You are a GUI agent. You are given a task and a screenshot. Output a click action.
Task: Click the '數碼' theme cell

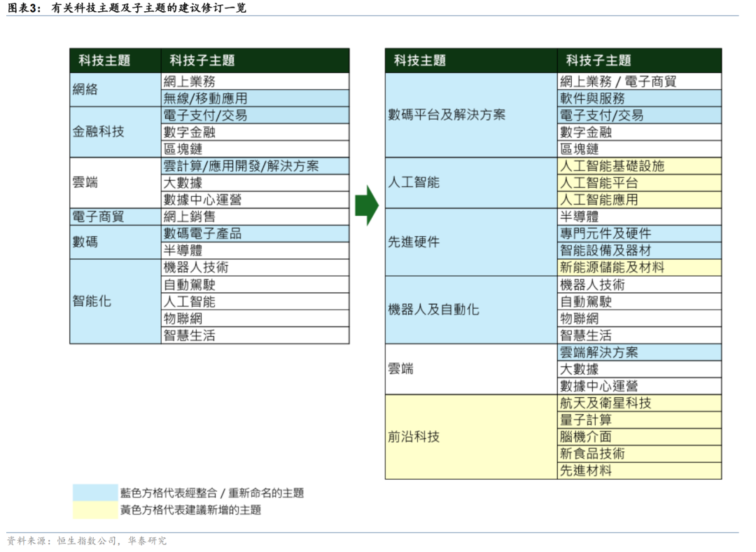click(x=115, y=242)
